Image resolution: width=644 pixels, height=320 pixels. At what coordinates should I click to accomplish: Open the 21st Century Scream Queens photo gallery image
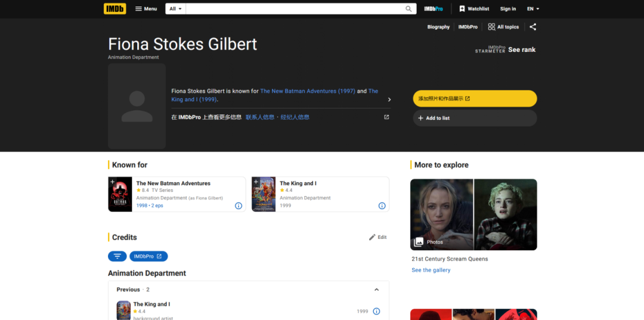tap(473, 215)
